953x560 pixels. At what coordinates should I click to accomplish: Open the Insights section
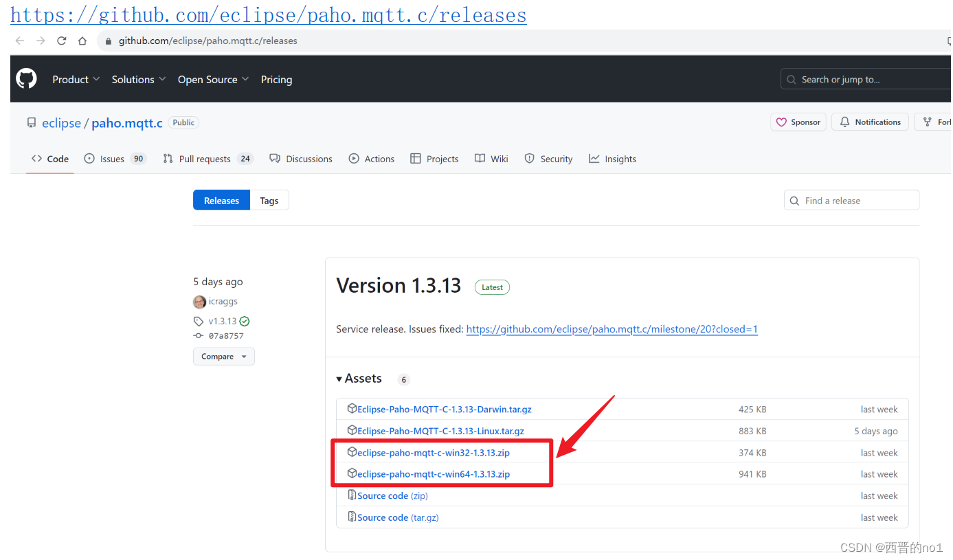(612, 158)
